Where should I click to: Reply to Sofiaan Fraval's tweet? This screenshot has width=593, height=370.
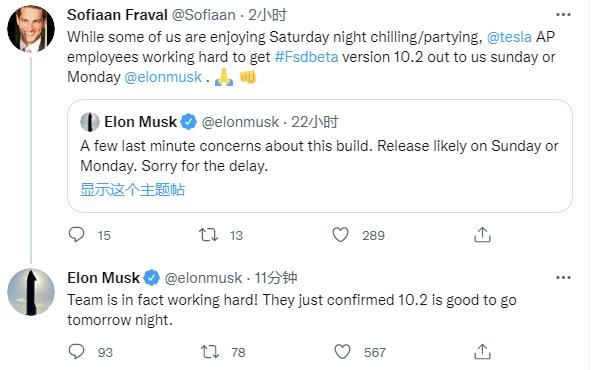click(x=76, y=235)
